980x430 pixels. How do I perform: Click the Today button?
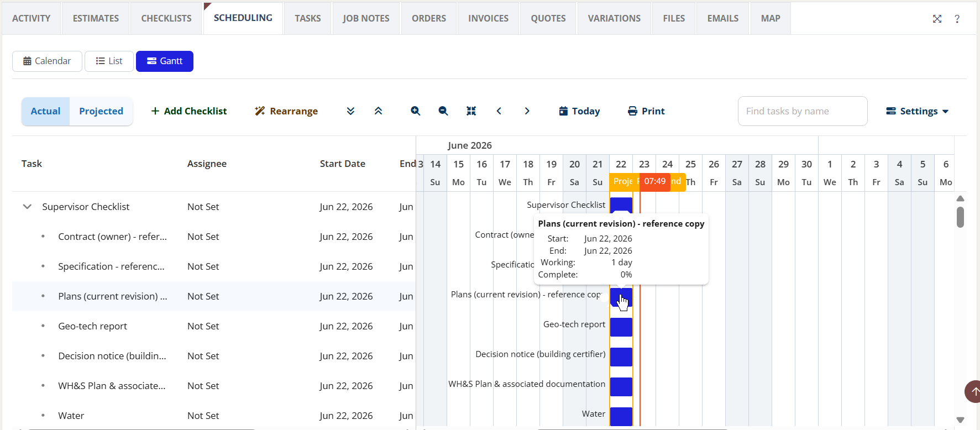(579, 111)
